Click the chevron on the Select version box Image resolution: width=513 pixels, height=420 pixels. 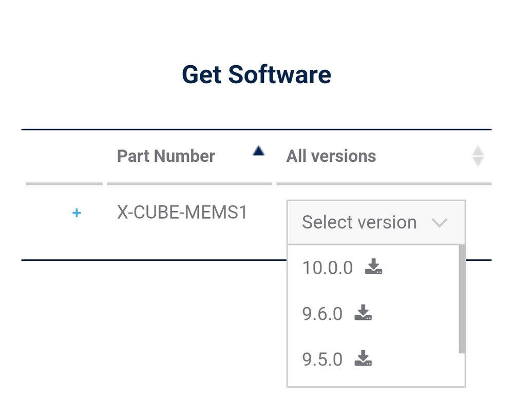click(x=440, y=223)
